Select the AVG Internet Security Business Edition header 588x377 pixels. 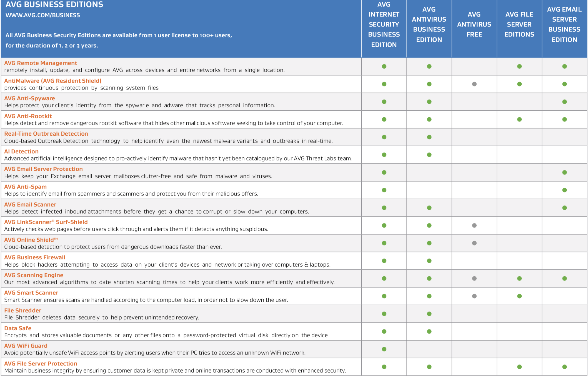point(384,24)
